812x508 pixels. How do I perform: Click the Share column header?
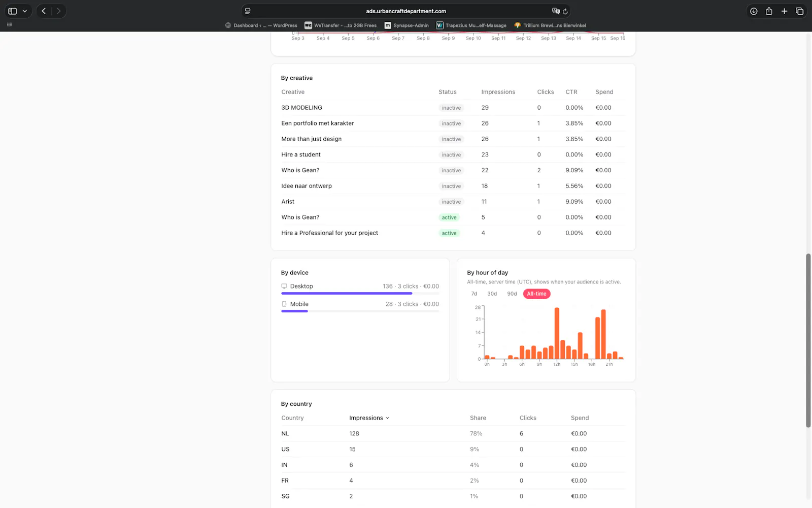[x=478, y=418]
